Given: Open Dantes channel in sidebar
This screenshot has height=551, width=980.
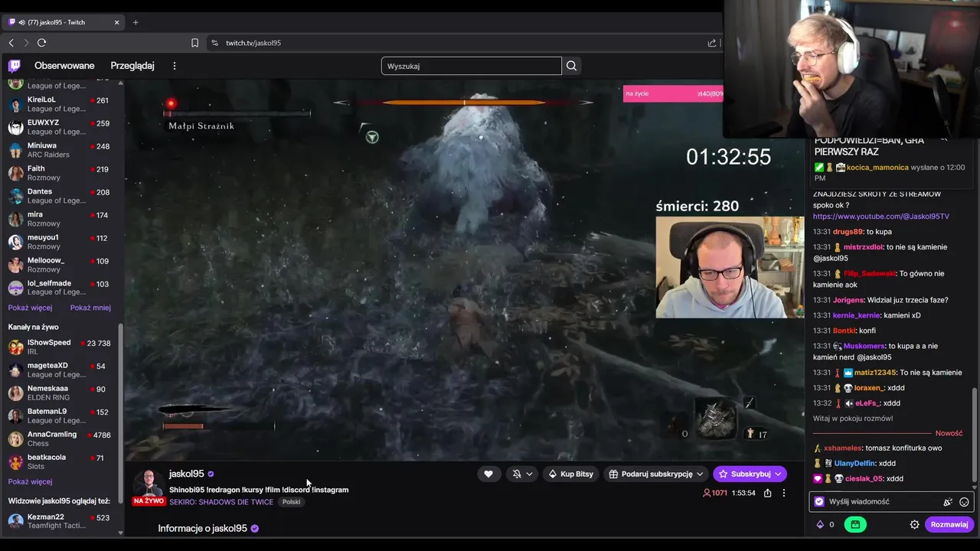Looking at the screenshot, I should coord(60,196).
